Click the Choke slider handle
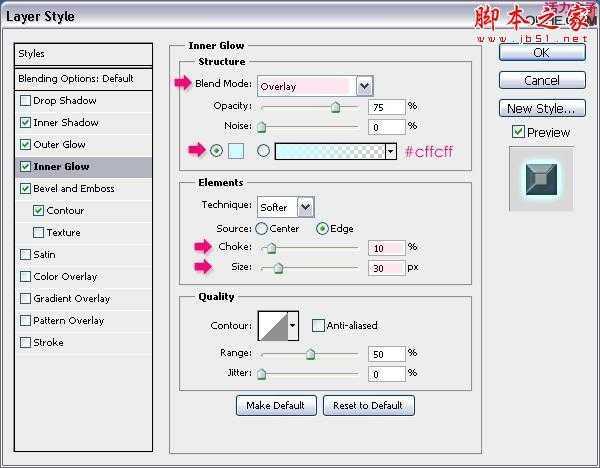The width and height of the screenshot is (600, 468). pyautogui.click(x=271, y=248)
